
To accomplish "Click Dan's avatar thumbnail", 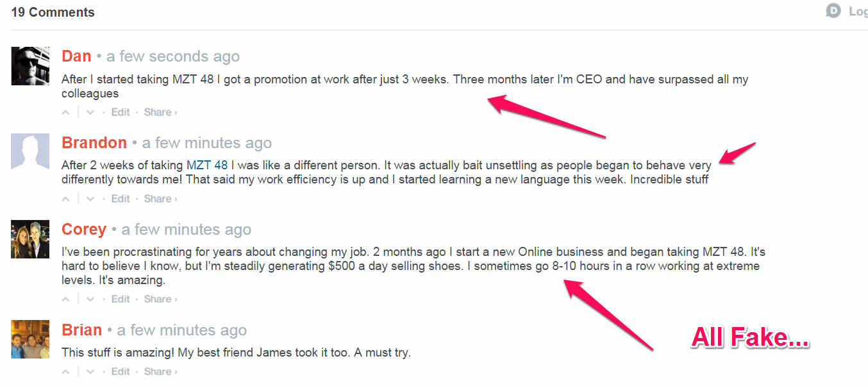I will [30, 66].
